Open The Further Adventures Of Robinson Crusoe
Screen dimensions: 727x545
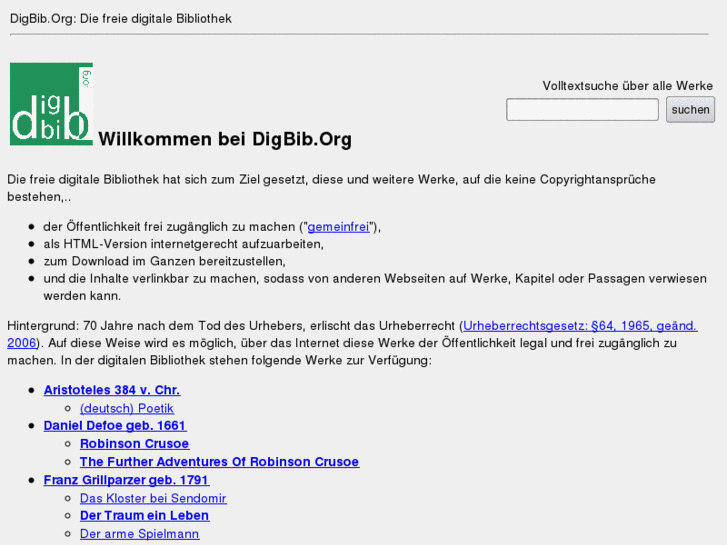[x=219, y=462]
